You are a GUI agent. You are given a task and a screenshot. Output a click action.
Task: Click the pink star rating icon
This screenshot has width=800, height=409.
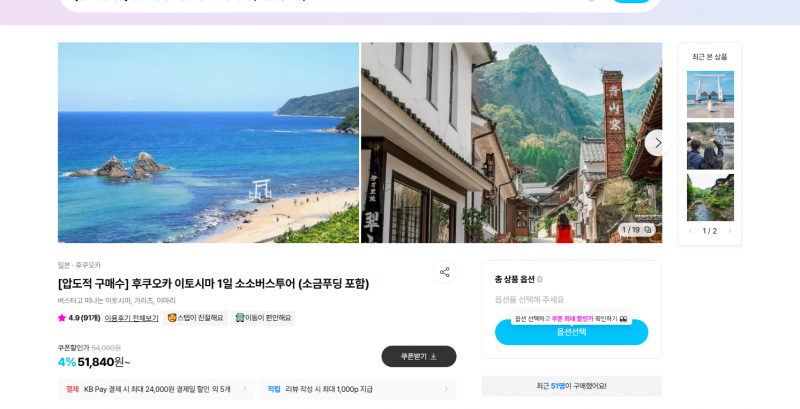[x=62, y=318]
